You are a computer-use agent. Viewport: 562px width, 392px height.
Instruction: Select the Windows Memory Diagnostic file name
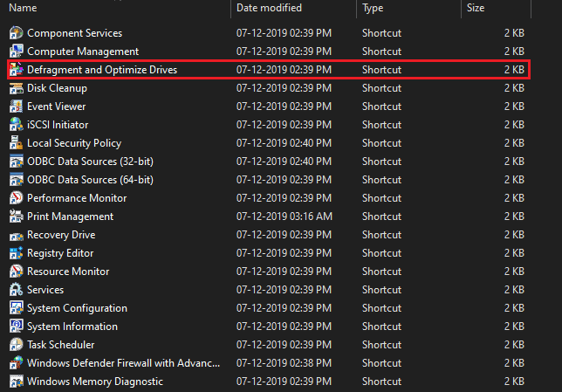95,382
